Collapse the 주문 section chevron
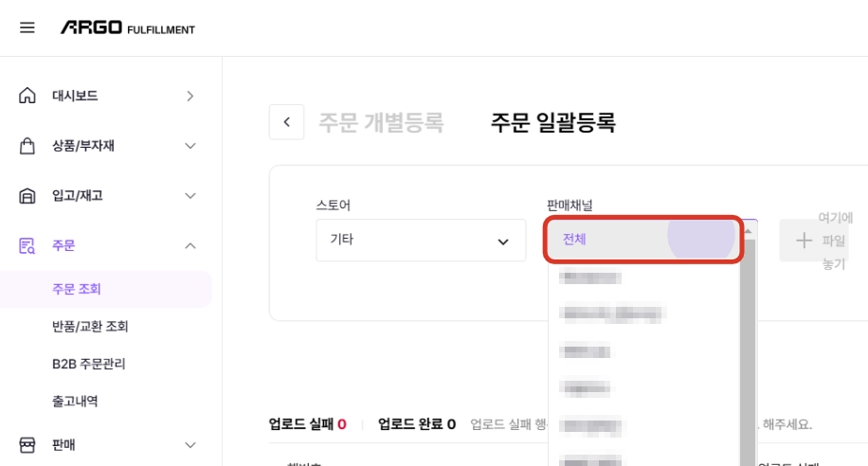 click(190, 245)
